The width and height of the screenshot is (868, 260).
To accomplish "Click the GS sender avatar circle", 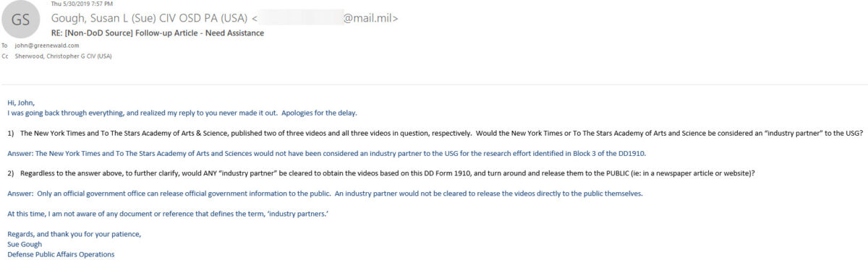I will tap(20, 20).
